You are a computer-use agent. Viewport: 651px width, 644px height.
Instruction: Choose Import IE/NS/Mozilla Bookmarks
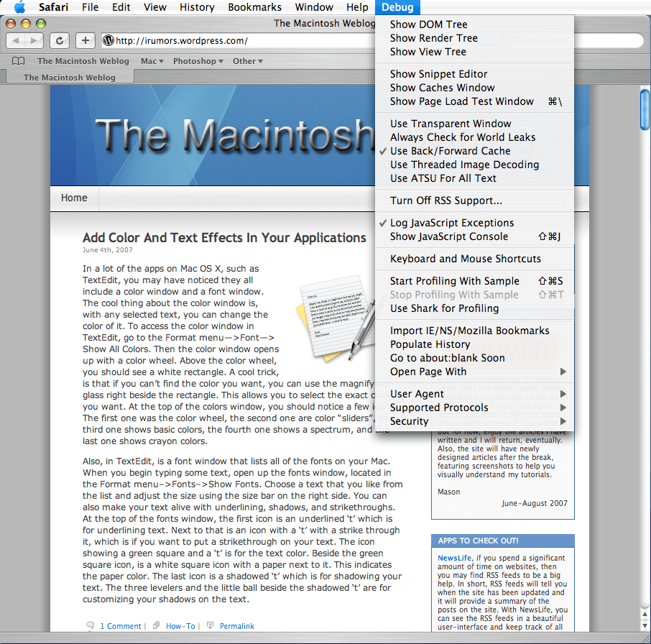pyautogui.click(x=474, y=331)
